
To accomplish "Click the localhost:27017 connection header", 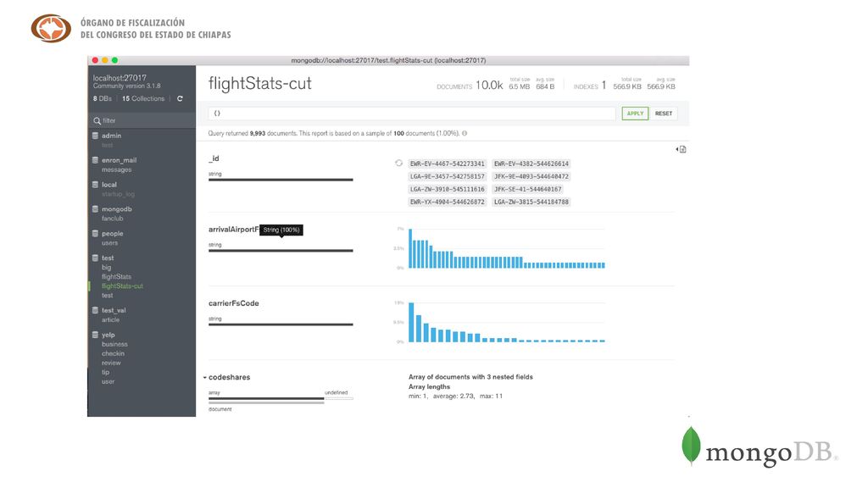I will (x=120, y=78).
